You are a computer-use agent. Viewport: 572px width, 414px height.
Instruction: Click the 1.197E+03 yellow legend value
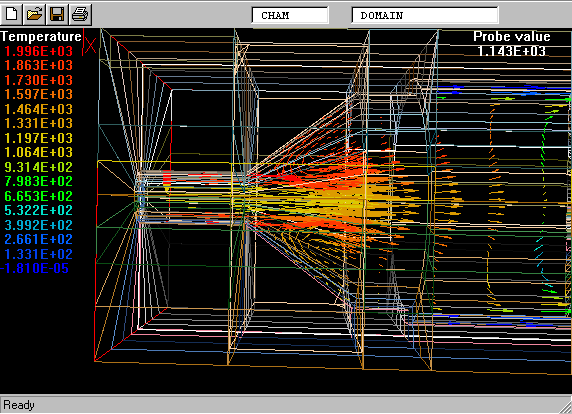[38, 138]
